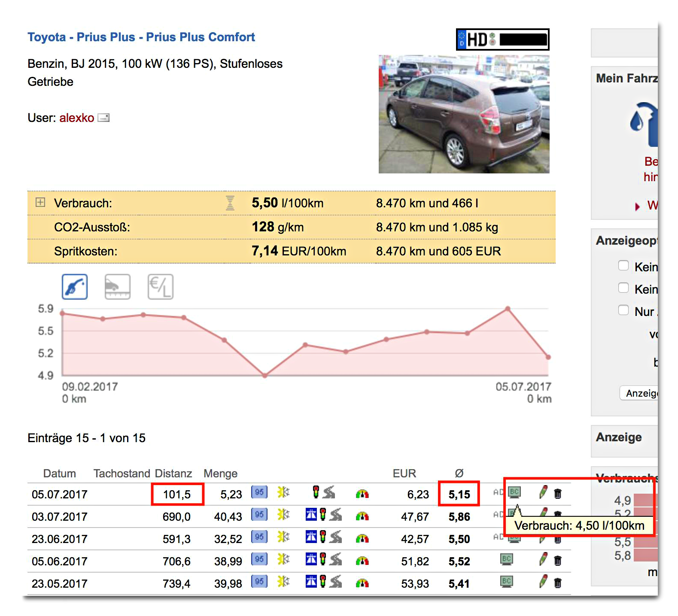Image resolution: width=678 pixels, height=616 pixels.
Task: Click the Ø average column header
Action: pyautogui.click(x=459, y=473)
